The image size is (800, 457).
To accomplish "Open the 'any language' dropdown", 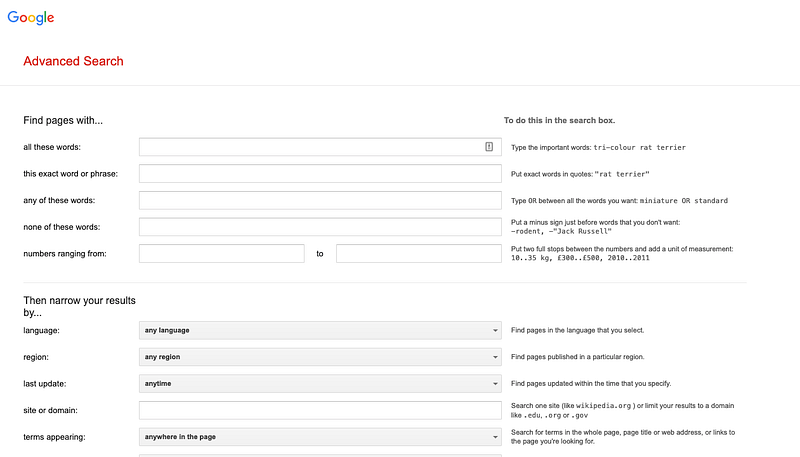I will (320, 331).
